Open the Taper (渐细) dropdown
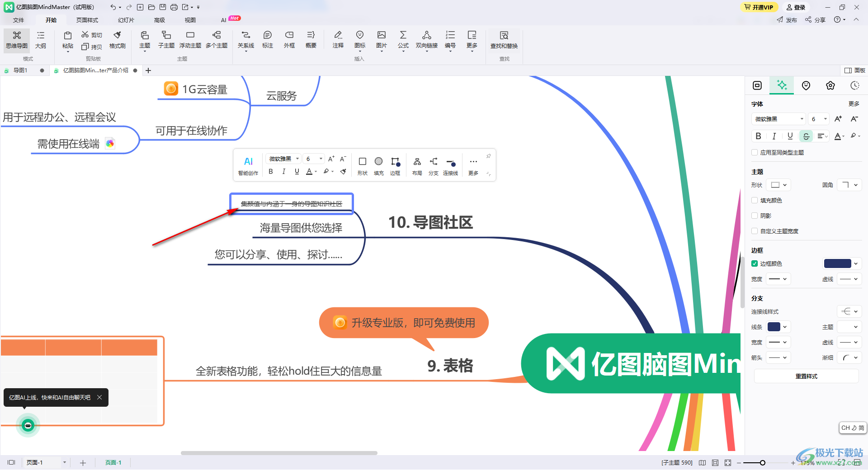The width and height of the screenshot is (868, 470). pos(849,357)
